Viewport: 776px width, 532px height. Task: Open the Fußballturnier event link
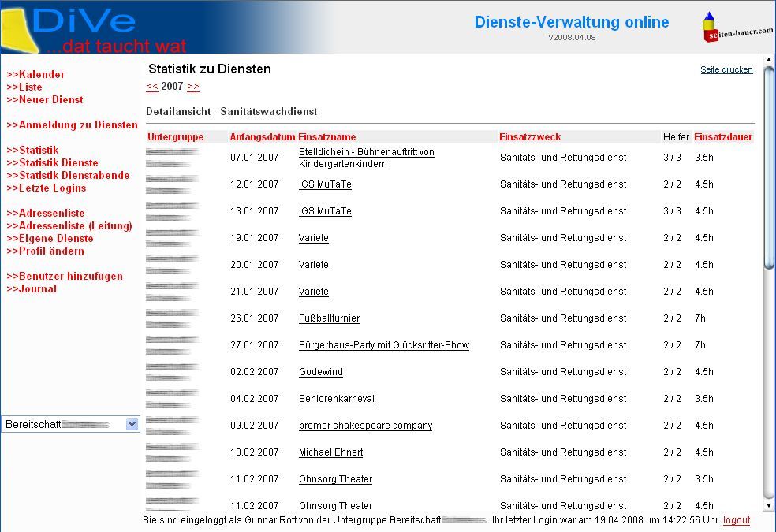pos(329,318)
